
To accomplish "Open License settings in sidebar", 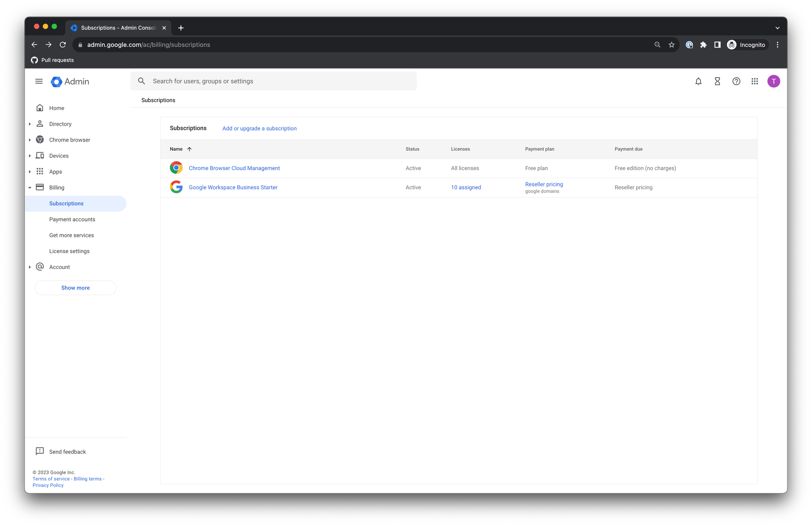I will (69, 251).
